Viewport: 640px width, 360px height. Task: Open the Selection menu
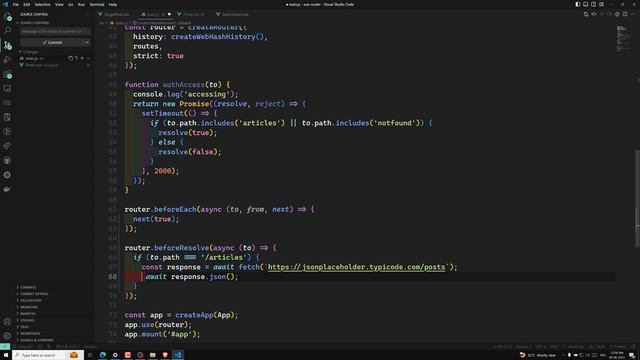(x=42, y=4)
